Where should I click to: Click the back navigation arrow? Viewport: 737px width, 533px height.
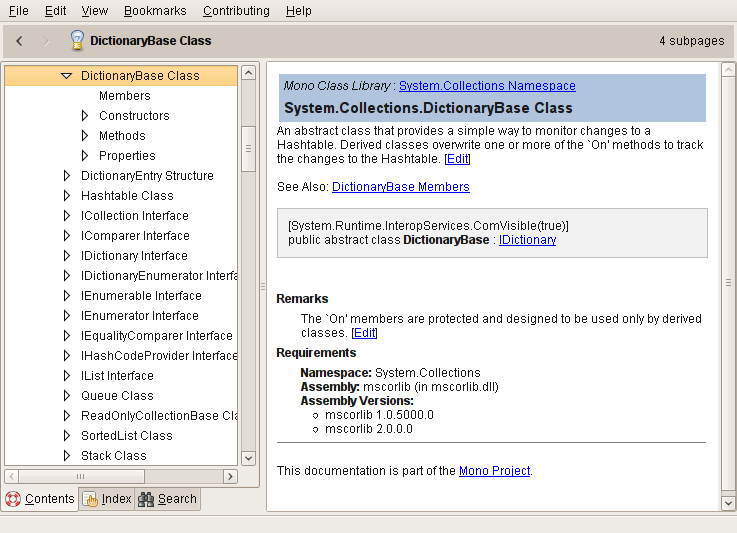click(x=20, y=41)
